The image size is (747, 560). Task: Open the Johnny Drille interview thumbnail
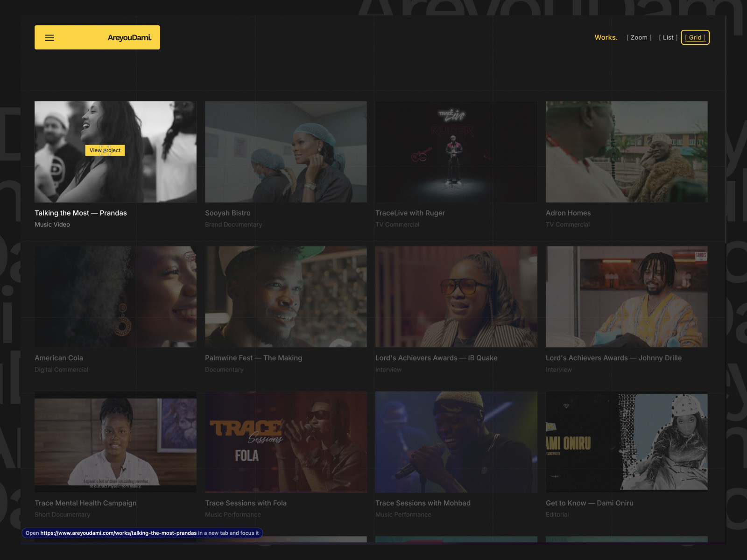pyautogui.click(x=627, y=297)
